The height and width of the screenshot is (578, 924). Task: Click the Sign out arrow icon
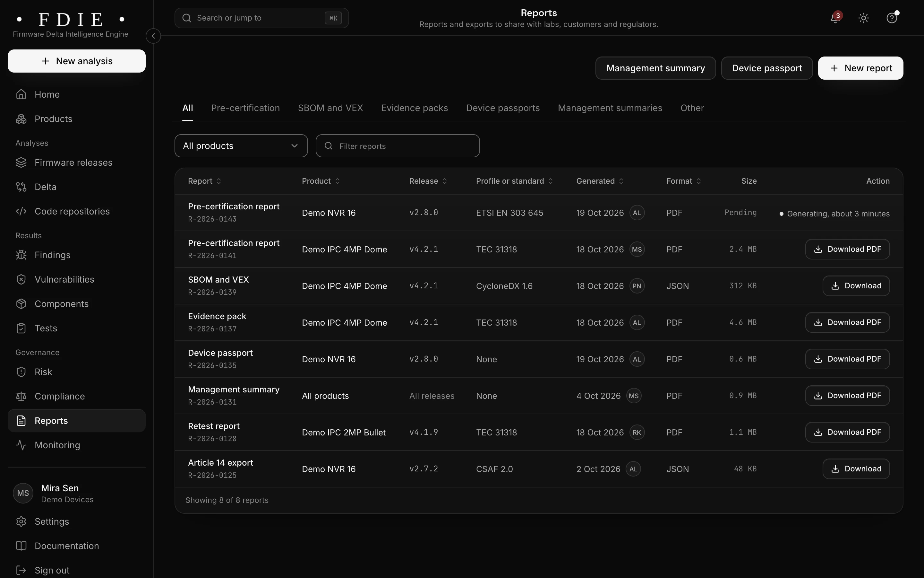click(x=21, y=571)
